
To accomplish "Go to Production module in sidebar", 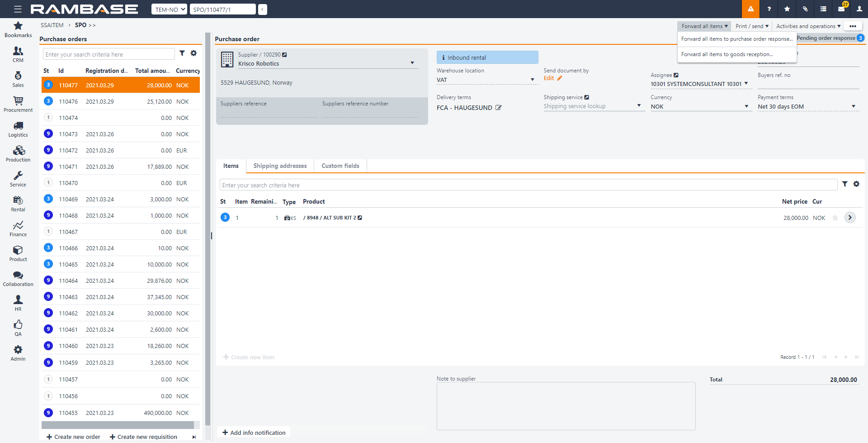I will point(18,154).
